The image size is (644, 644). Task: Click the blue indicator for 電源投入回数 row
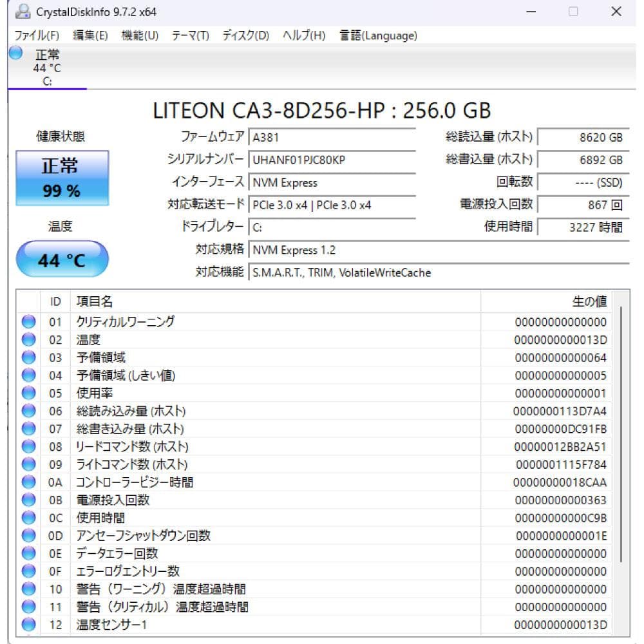[28, 500]
